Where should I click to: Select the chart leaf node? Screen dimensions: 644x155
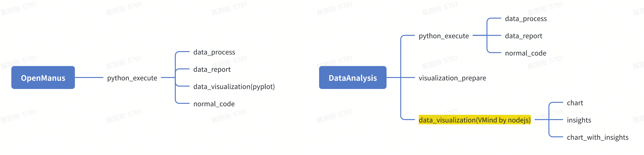coord(575,103)
